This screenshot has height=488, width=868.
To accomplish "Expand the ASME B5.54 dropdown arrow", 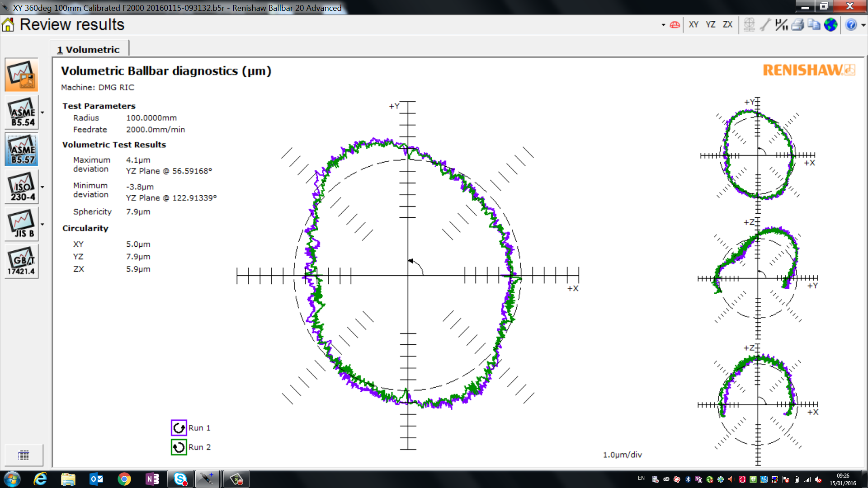I will tap(42, 112).
